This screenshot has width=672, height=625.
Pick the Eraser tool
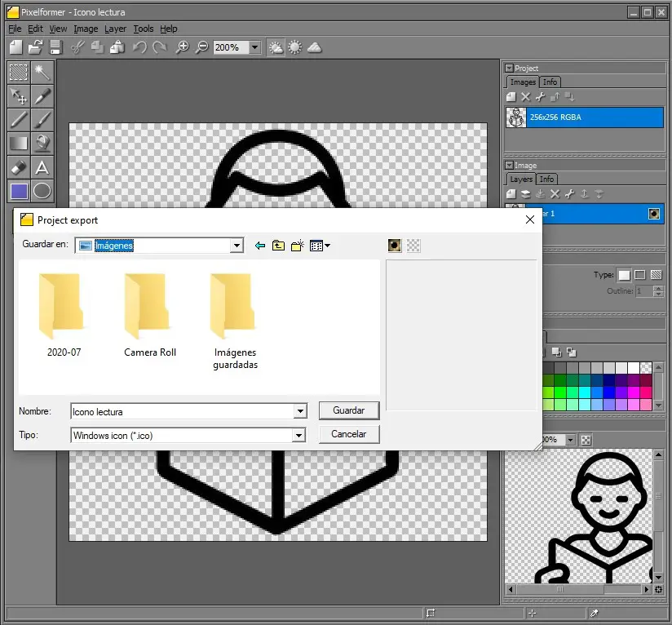click(x=19, y=167)
